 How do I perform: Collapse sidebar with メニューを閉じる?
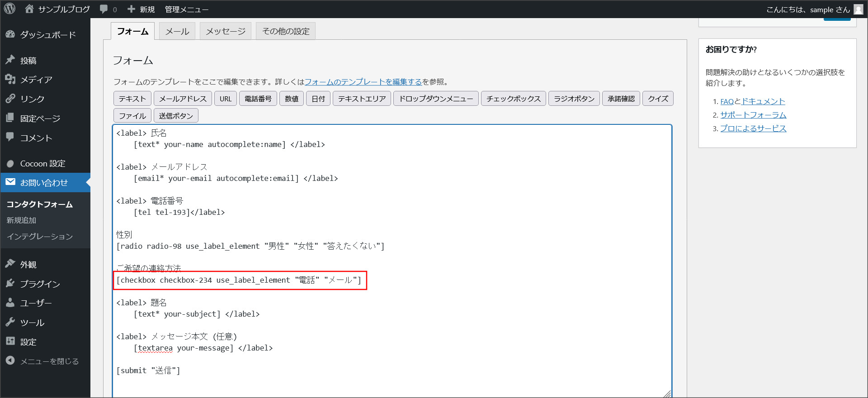[49, 361]
